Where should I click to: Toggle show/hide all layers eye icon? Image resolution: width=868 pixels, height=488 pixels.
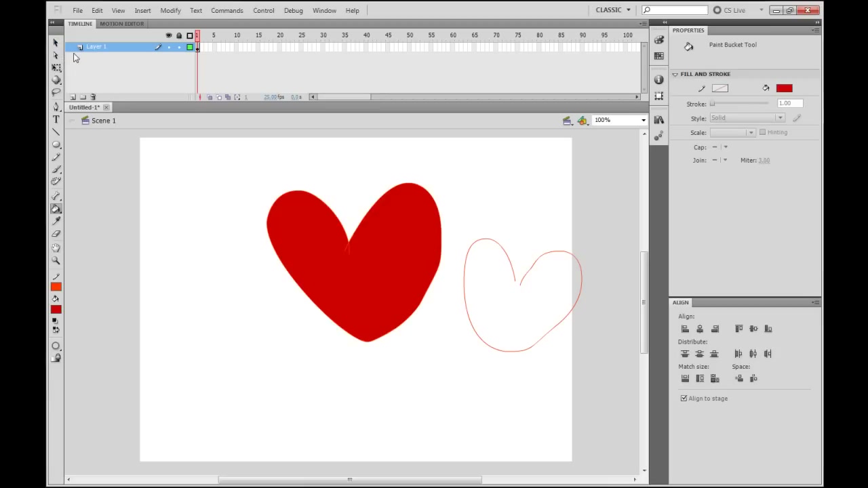[169, 36]
